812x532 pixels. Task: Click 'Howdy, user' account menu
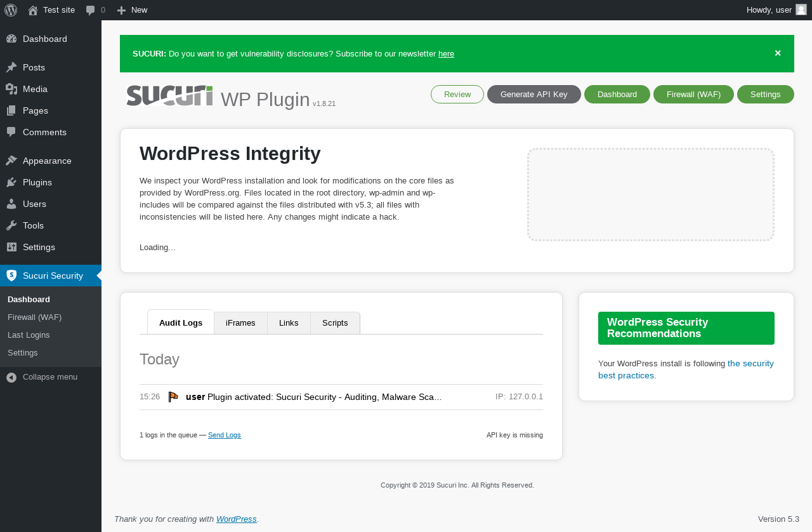(x=769, y=10)
